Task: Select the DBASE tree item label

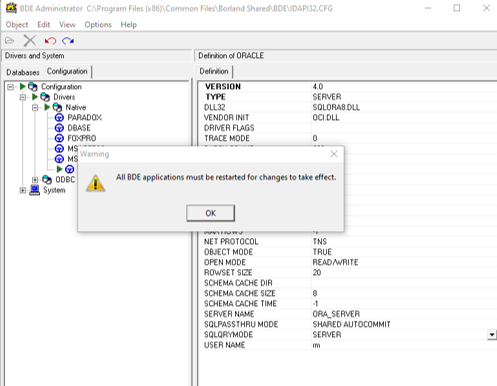Action: (x=79, y=128)
